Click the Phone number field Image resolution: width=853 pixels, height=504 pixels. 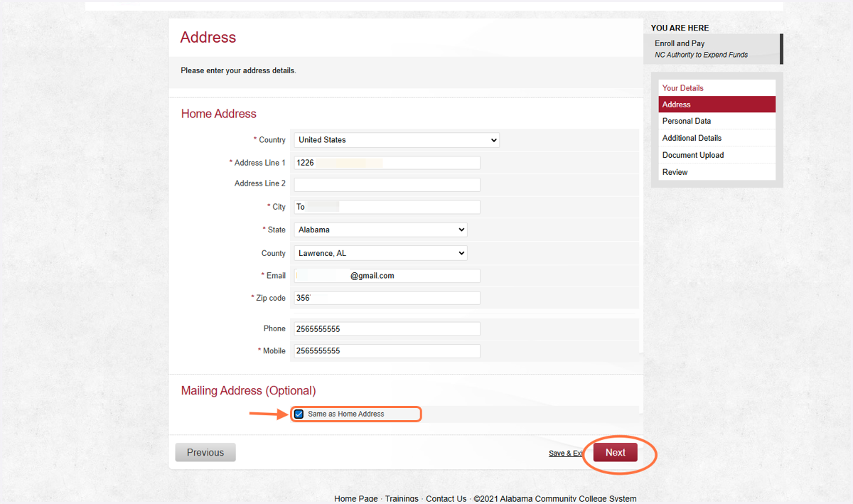387,328
